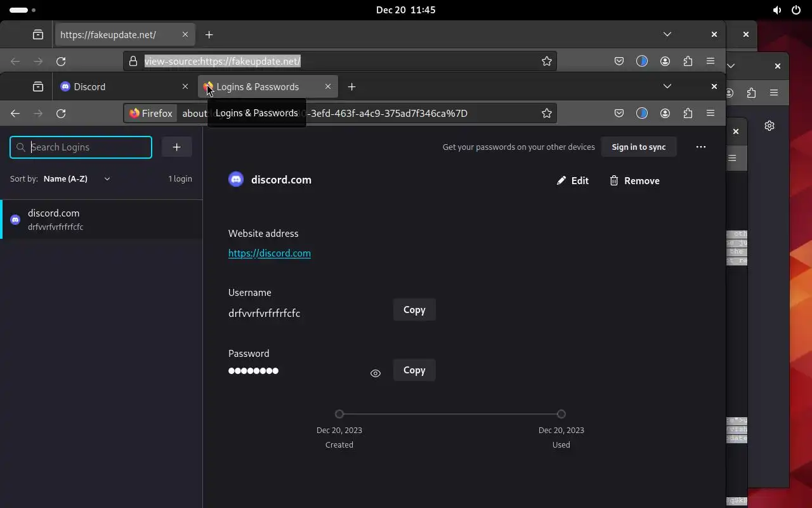Select the discord.com entry in login list
Image resolution: width=812 pixels, height=508 pixels.
point(101,220)
